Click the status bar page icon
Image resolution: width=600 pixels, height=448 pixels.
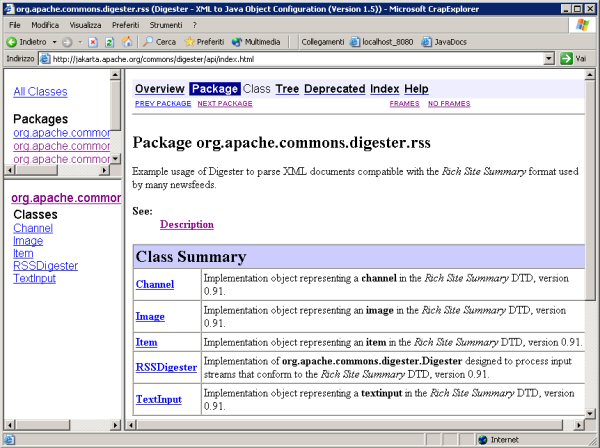[9, 440]
